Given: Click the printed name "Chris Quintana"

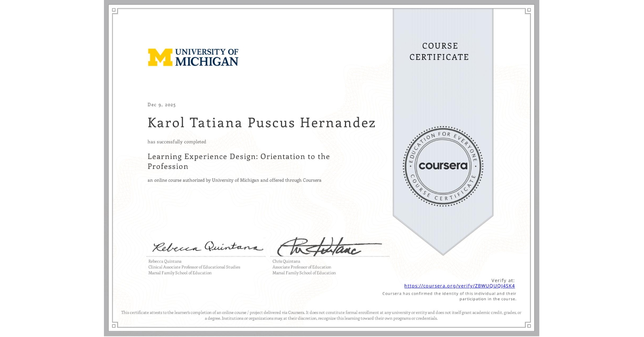Looking at the screenshot, I should point(286,261).
